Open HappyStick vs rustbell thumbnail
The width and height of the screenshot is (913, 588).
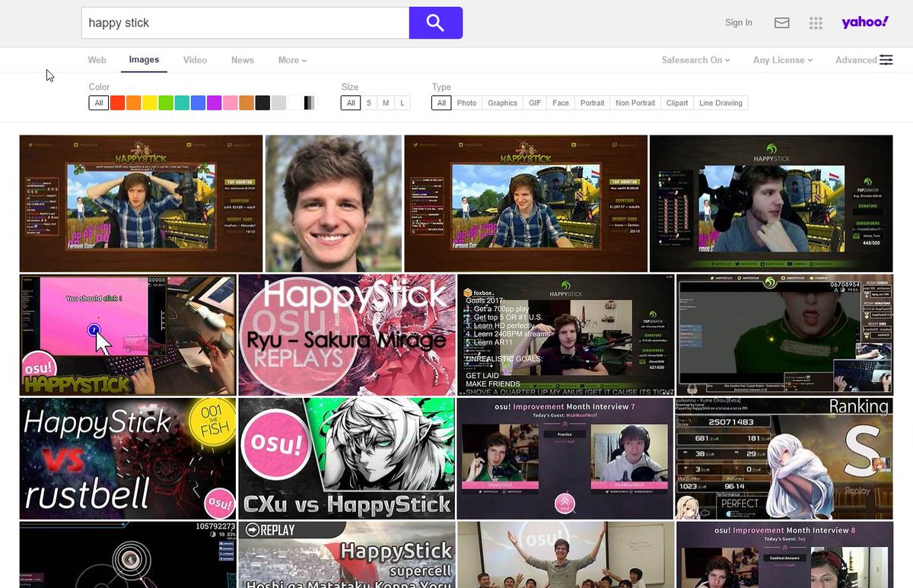coord(128,459)
